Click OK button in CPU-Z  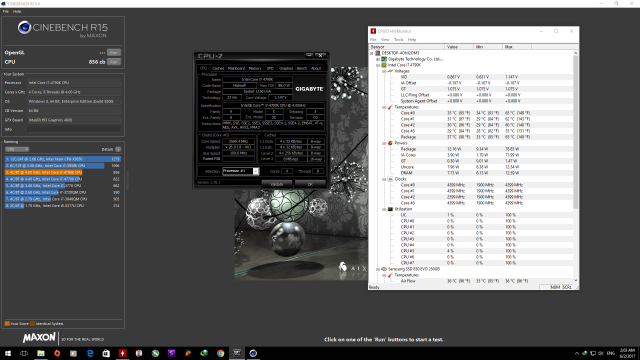click(310, 184)
